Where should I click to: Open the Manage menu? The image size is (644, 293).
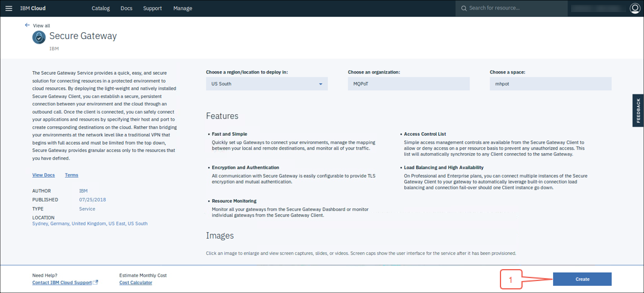point(182,8)
